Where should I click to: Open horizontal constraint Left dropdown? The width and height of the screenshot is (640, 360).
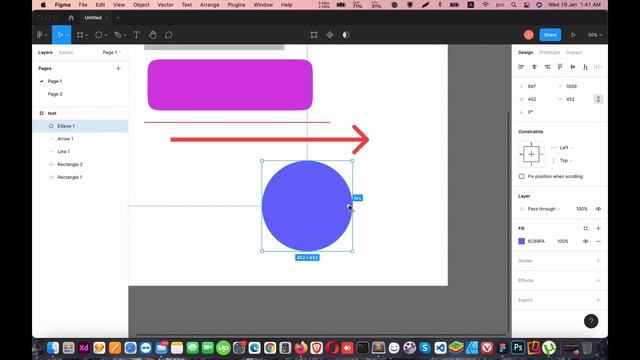coord(566,148)
